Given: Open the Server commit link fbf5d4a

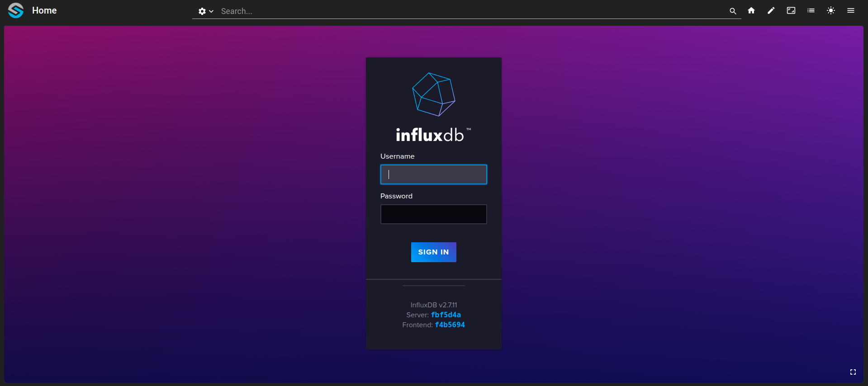Looking at the screenshot, I should click(446, 315).
